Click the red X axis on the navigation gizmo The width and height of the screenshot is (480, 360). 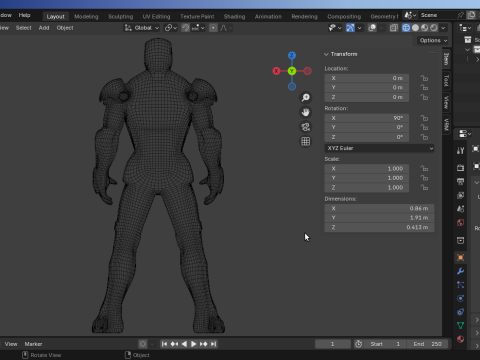[276, 71]
